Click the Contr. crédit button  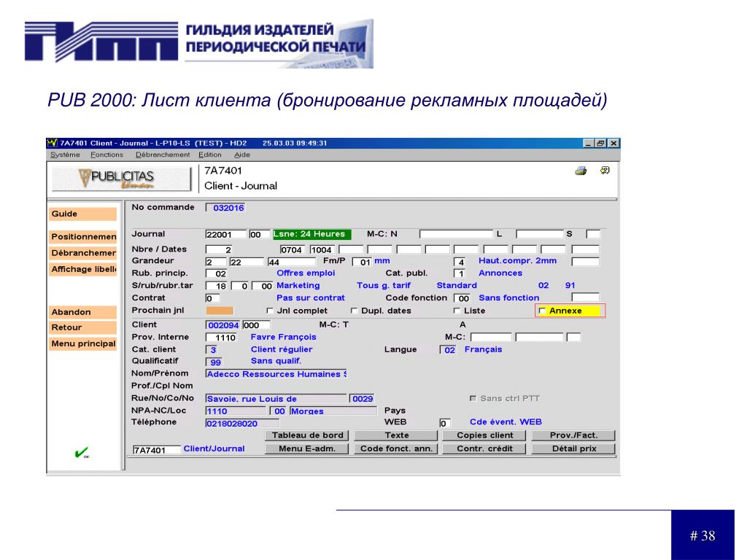tap(484, 448)
